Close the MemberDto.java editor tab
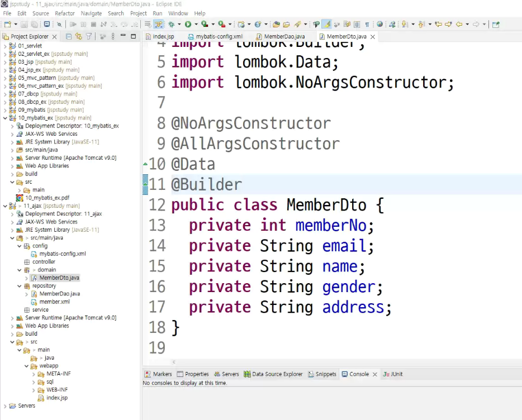 click(x=373, y=37)
